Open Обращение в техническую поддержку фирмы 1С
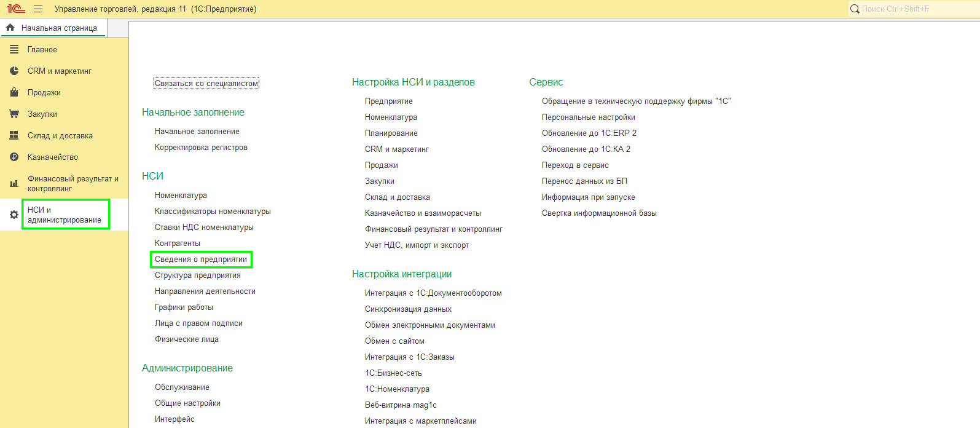 637,101
